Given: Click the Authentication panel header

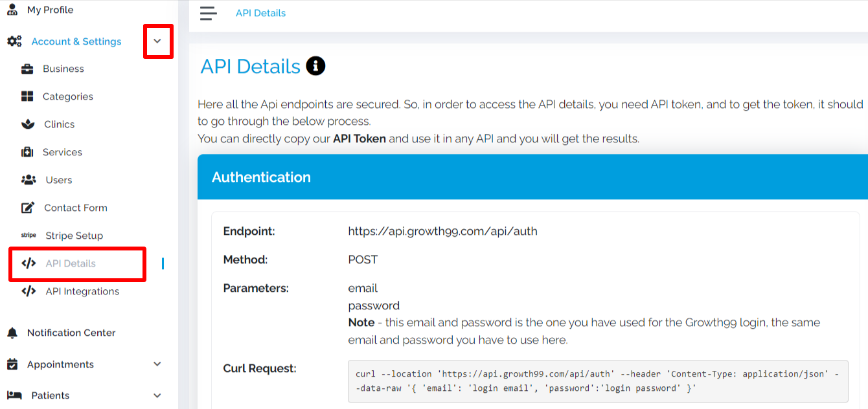Looking at the screenshot, I should point(532,177).
